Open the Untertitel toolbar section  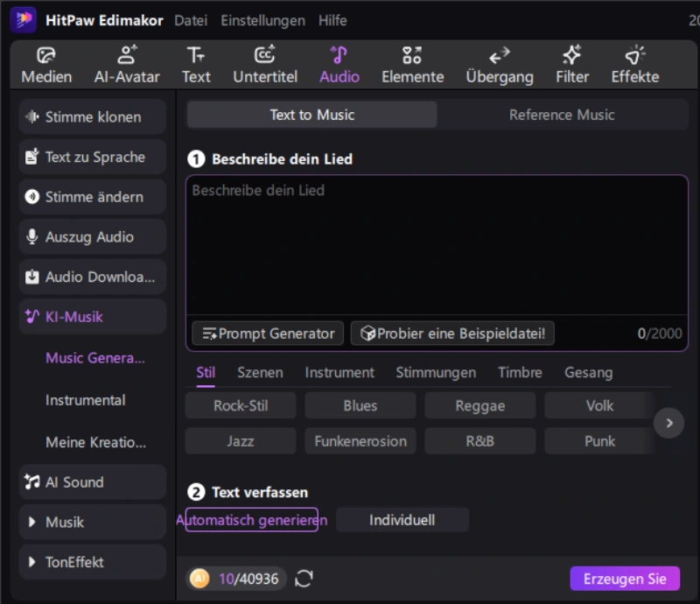click(265, 66)
